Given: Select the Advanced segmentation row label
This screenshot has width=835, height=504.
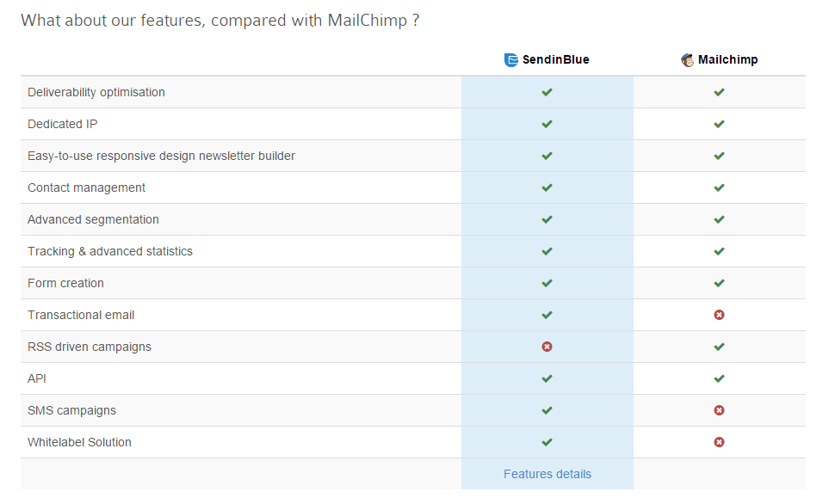Looking at the screenshot, I should click(93, 220).
